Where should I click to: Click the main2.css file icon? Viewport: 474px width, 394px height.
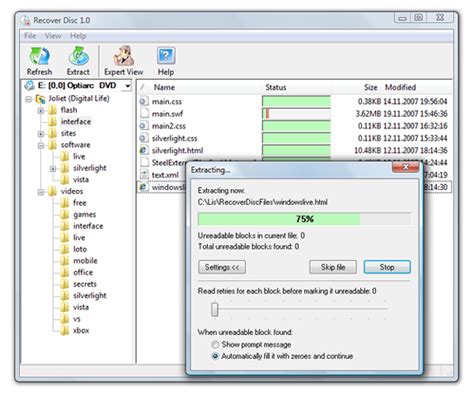pyautogui.click(x=144, y=126)
